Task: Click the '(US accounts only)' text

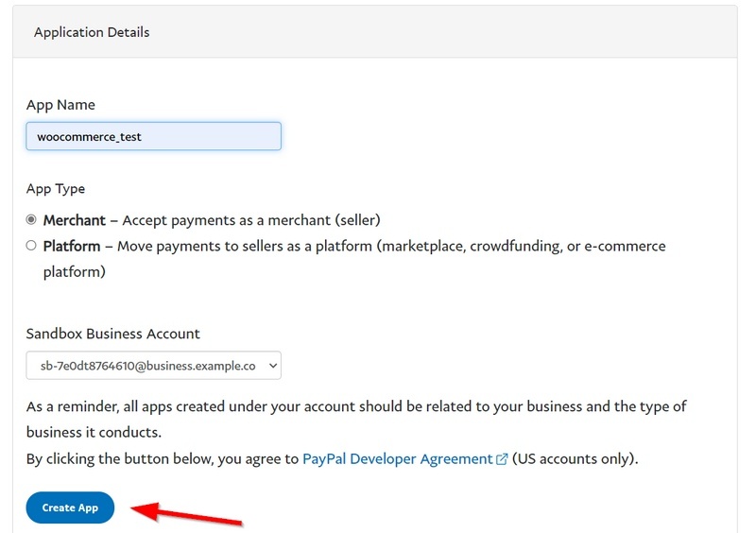Action: 575,458
